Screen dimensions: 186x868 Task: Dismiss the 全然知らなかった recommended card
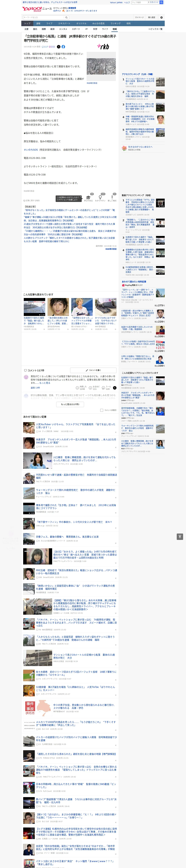pos(92,329)
